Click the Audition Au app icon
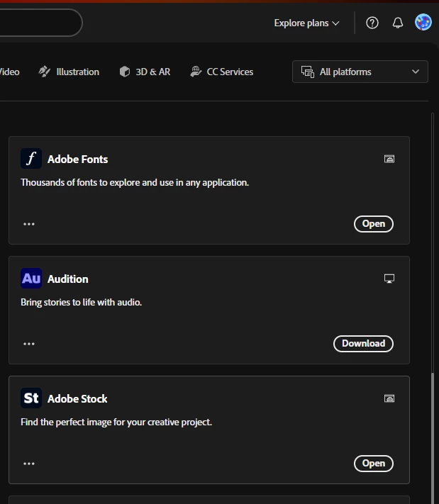The image size is (439, 504). click(x=31, y=278)
